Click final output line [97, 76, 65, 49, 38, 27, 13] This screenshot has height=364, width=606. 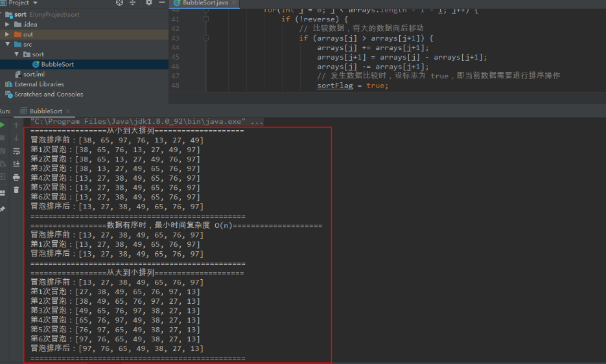tap(117, 348)
